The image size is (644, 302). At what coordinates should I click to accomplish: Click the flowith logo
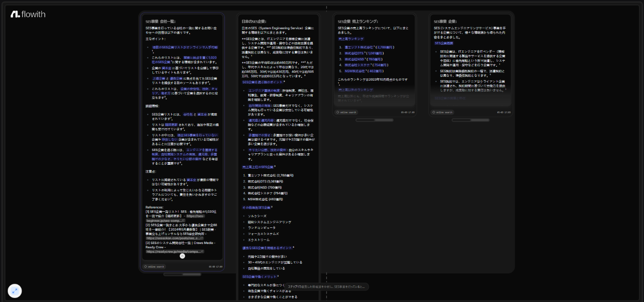point(28,14)
